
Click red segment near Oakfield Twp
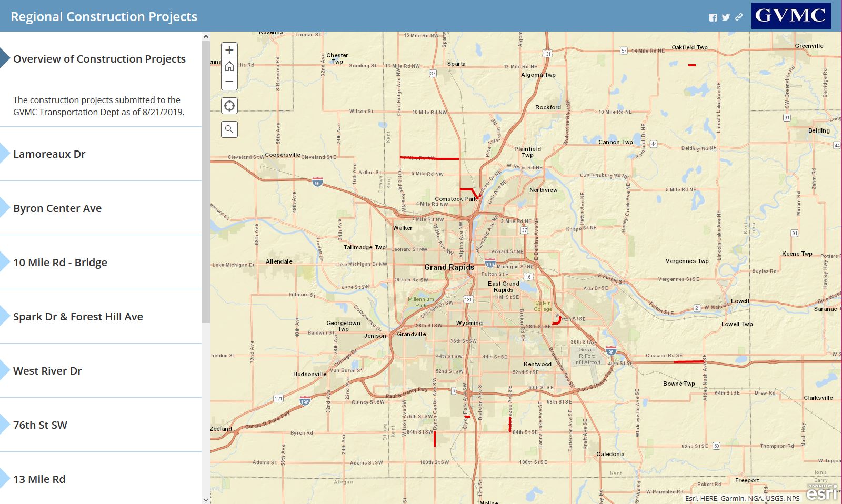coord(692,65)
